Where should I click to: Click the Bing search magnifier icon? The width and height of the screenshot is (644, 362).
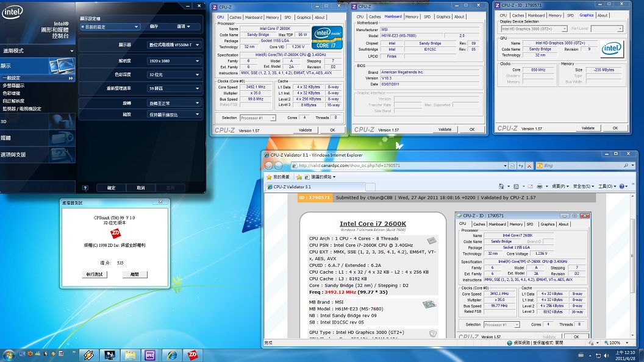coord(626,165)
